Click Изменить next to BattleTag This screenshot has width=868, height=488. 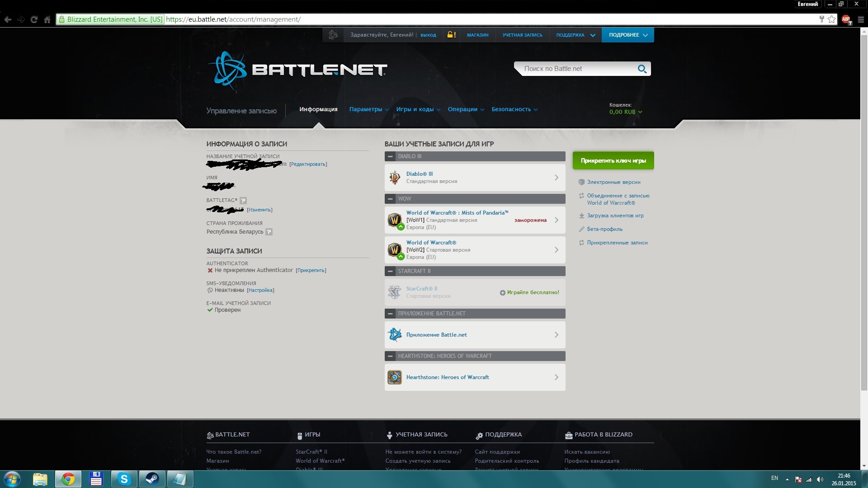[x=259, y=210]
